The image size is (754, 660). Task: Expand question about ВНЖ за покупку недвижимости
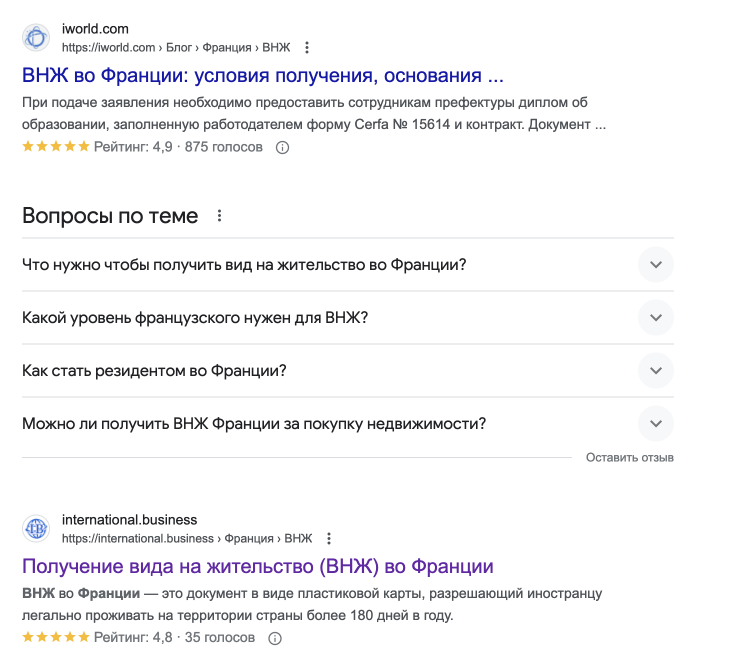tap(348, 423)
